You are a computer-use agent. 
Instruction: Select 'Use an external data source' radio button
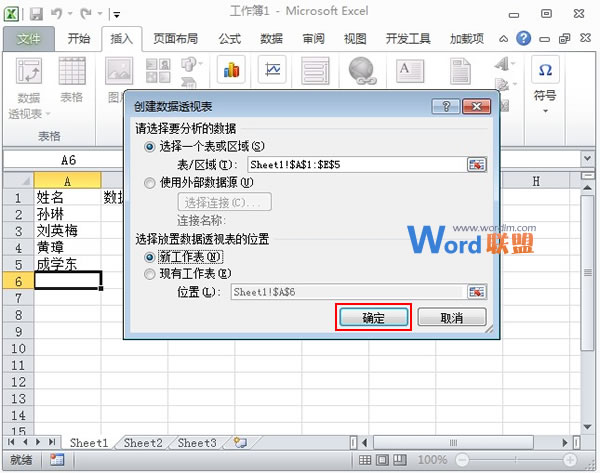[x=149, y=183]
